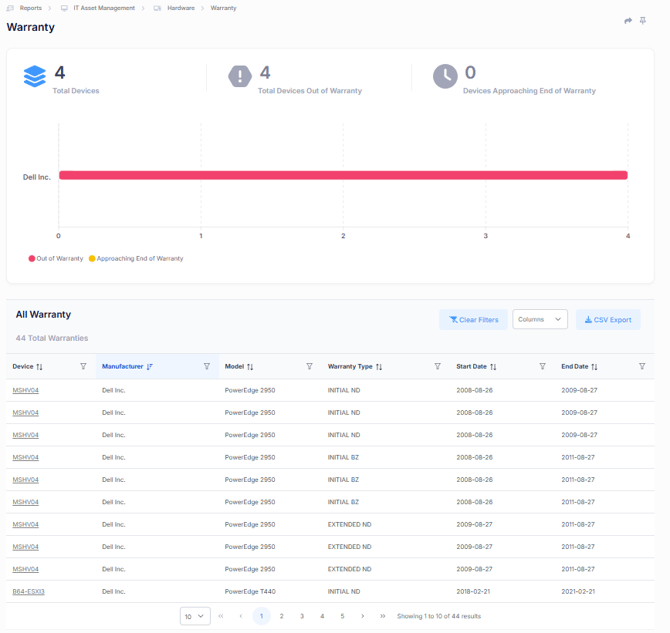The height and width of the screenshot is (633, 670).
Task: Sort table by Manufacturer column
Action: coord(127,367)
